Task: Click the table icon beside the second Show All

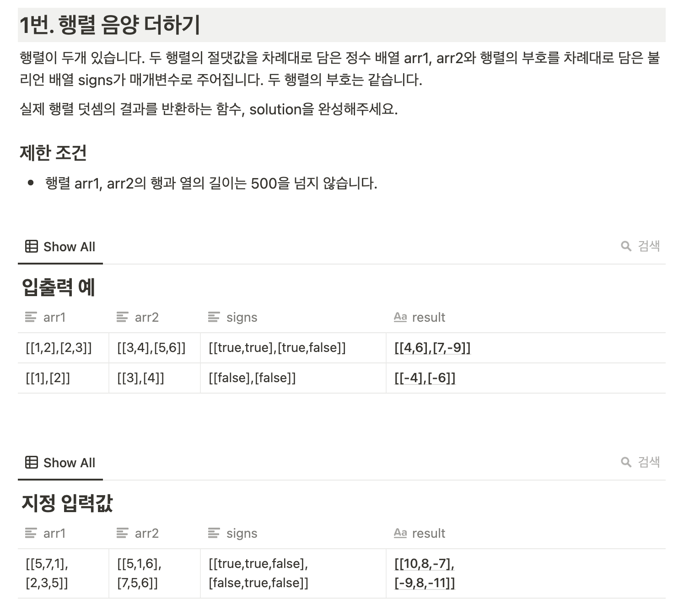Action: tap(32, 462)
